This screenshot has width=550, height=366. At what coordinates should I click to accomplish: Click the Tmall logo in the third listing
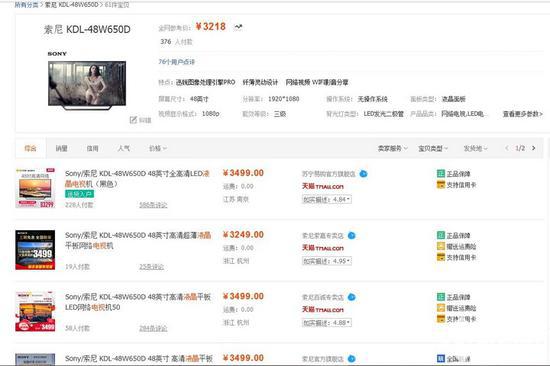pyautogui.click(x=323, y=310)
